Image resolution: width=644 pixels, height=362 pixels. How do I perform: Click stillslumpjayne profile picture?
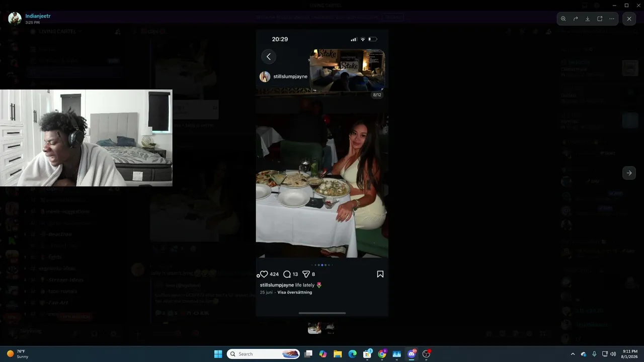265,76
